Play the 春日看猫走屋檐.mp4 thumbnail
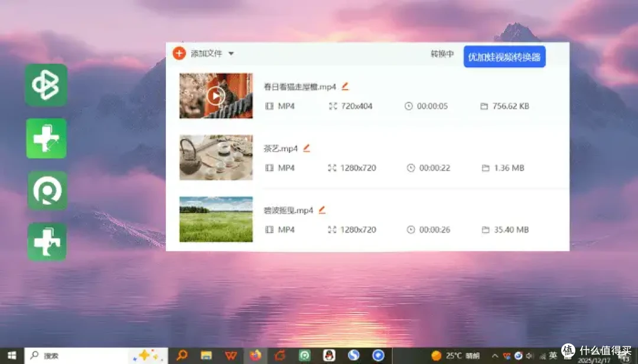638x364 pixels. point(216,96)
